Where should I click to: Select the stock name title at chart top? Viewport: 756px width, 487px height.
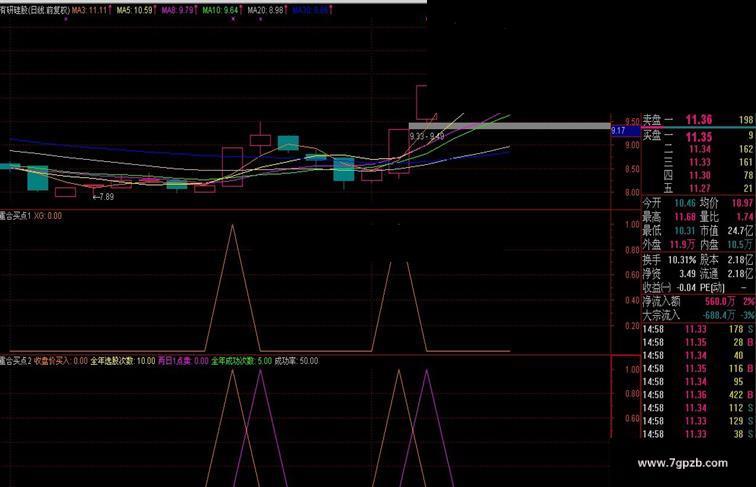(x=35, y=10)
